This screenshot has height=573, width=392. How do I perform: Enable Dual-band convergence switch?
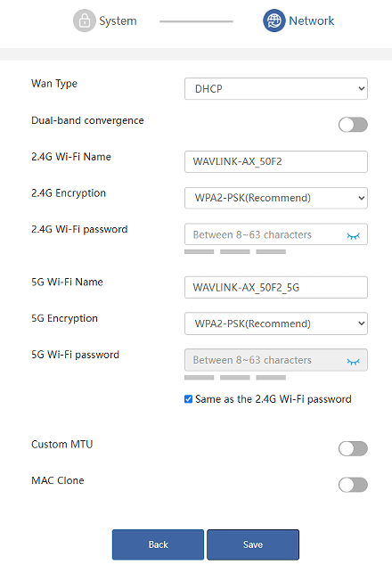point(353,125)
